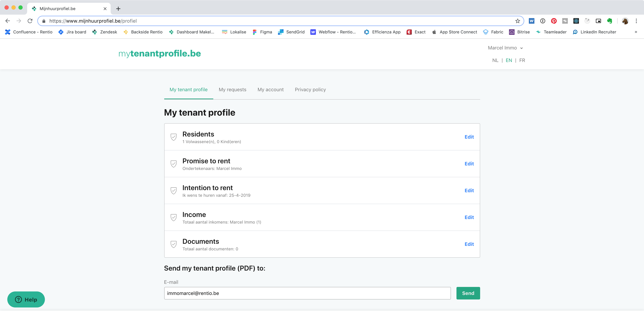Open the Help widget
Image resolution: width=644 pixels, height=312 pixels.
26,299
